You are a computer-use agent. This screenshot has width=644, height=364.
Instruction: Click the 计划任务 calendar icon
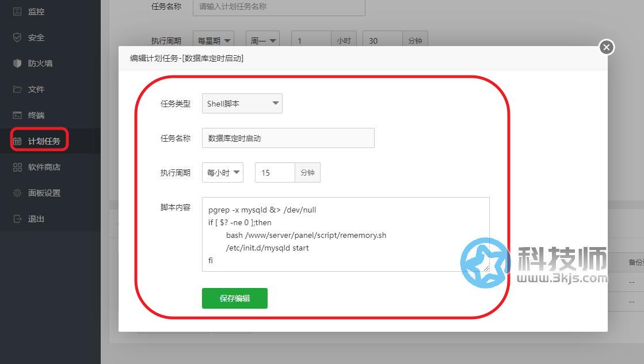click(x=17, y=141)
